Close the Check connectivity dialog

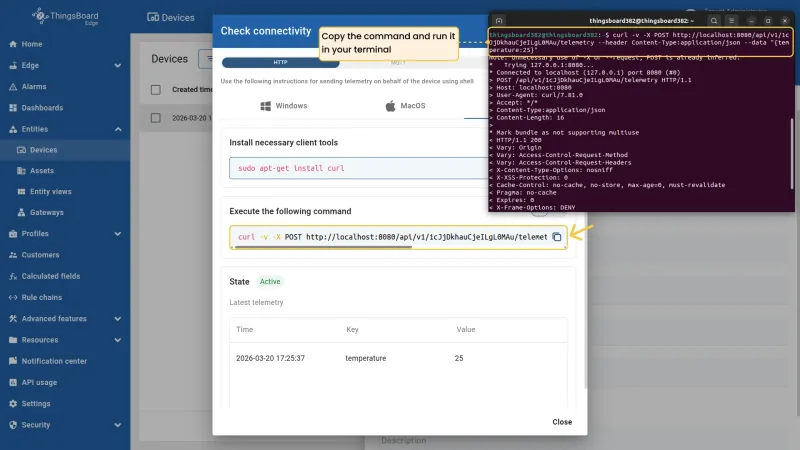click(x=562, y=422)
